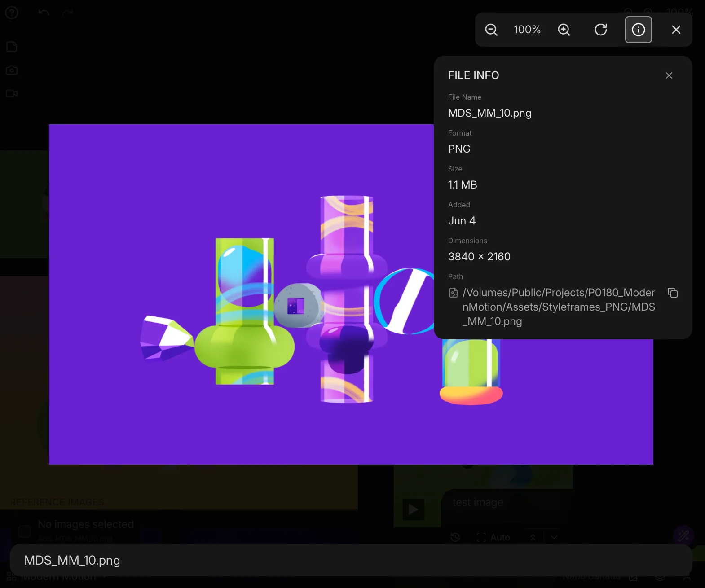Close the image viewer overlay
The width and height of the screenshot is (705, 588).
tap(676, 30)
